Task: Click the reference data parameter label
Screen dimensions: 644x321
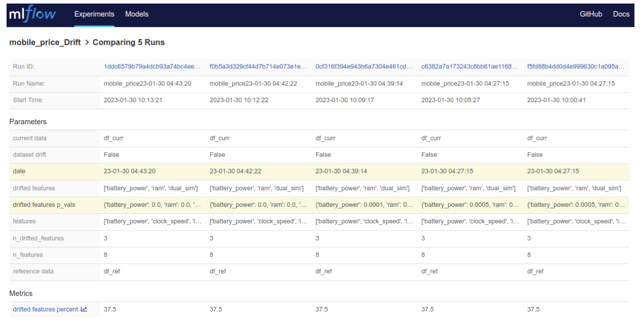Action: tap(33, 271)
